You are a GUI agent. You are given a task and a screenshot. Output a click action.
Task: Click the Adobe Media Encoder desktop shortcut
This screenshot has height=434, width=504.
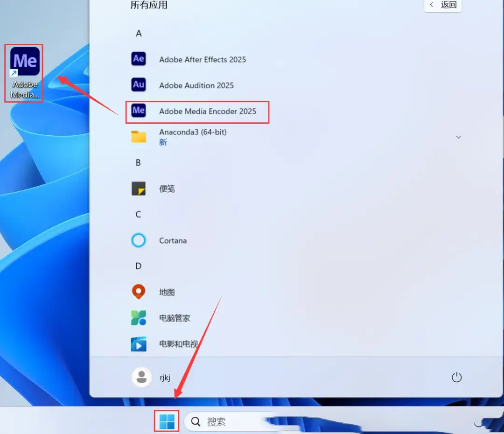[25, 73]
